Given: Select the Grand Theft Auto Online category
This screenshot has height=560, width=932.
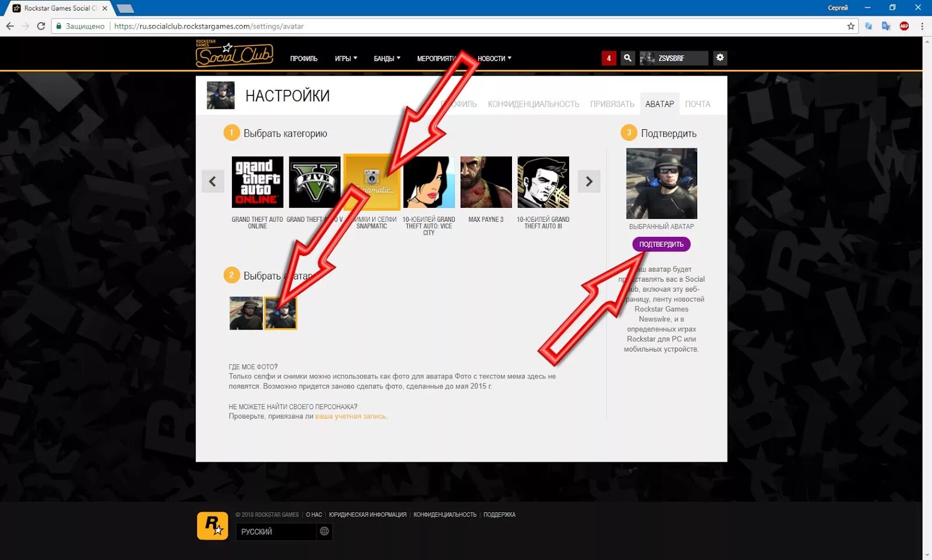Looking at the screenshot, I should pos(257,182).
